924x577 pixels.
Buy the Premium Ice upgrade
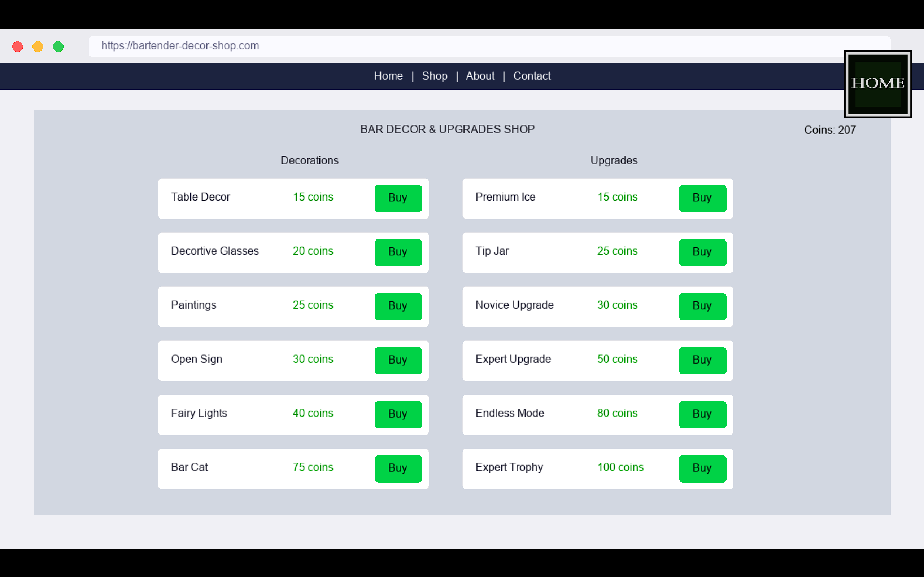pyautogui.click(x=702, y=198)
